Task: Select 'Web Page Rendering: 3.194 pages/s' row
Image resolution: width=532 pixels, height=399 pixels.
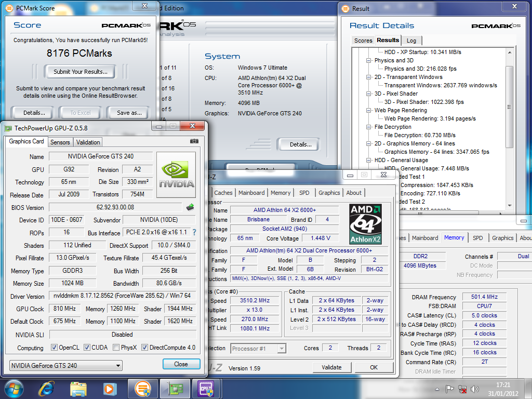Action: click(430, 118)
